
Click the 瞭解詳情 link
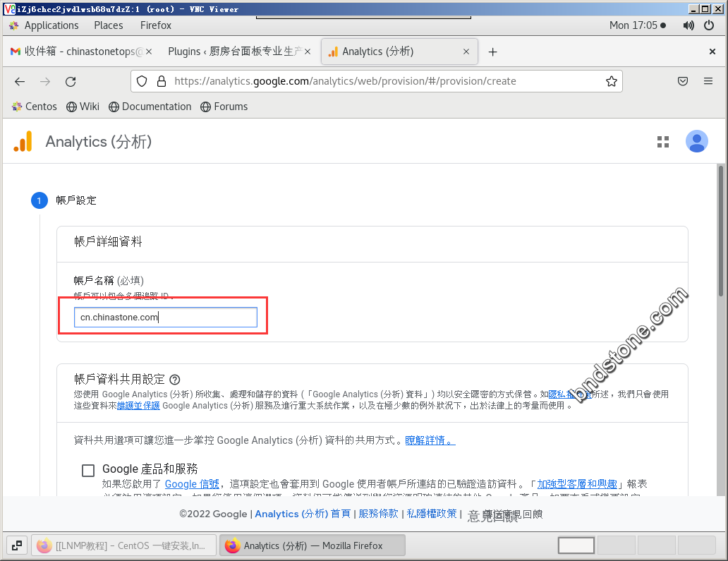[430, 440]
